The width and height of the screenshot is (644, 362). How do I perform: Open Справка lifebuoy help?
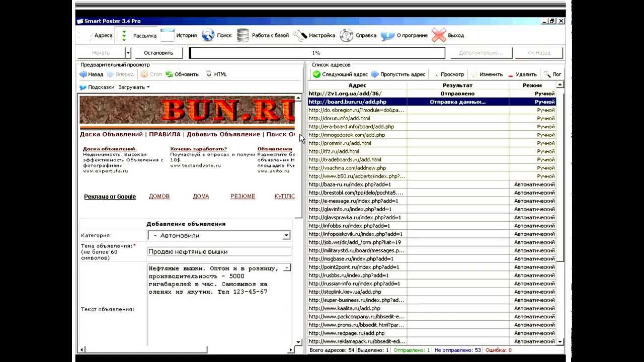(358, 36)
